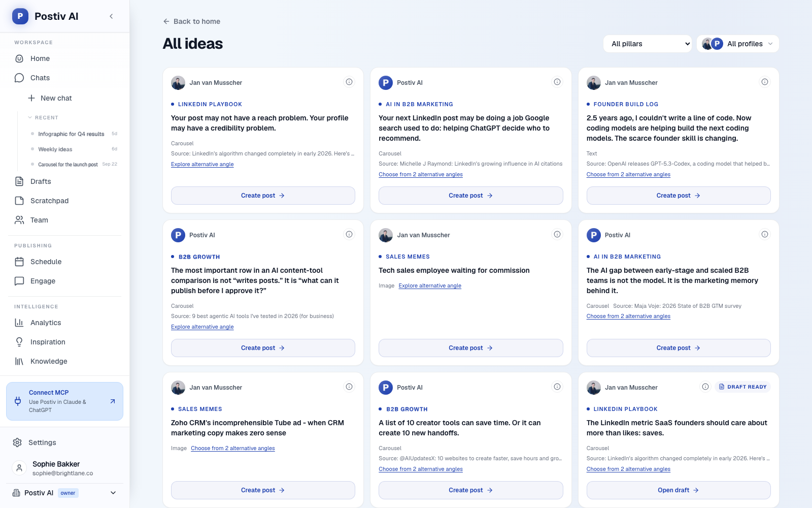Viewport: 812px width, 508px height.
Task: Collapse the Recent chats section
Action: (43, 117)
